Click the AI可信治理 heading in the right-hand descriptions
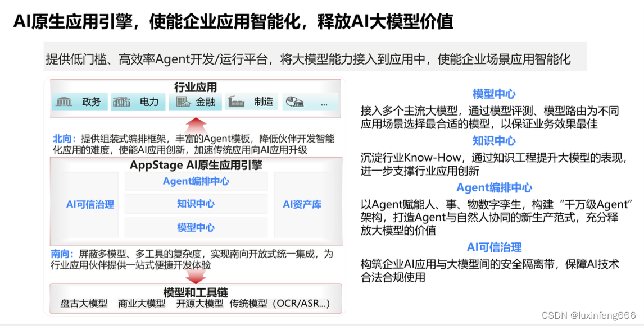This screenshot has width=644, height=326. [494, 247]
